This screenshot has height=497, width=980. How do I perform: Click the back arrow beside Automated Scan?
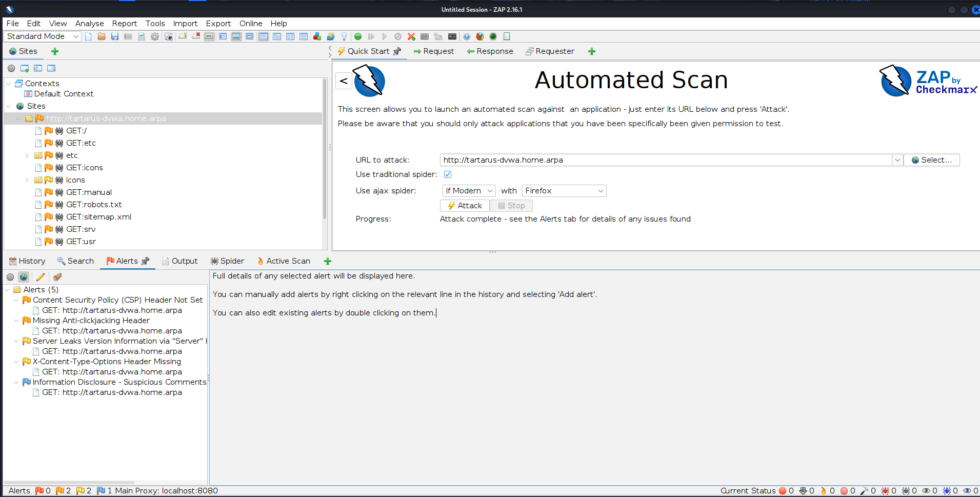pos(344,81)
